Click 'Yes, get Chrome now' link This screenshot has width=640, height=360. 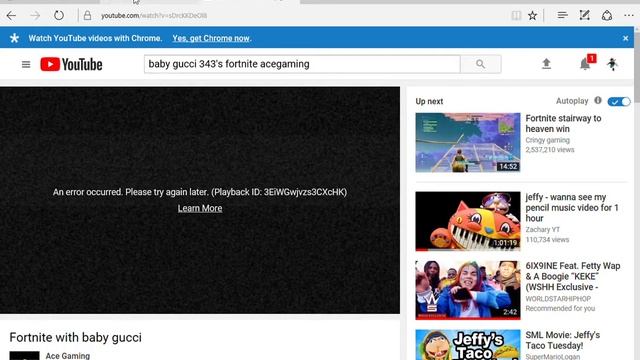tap(211, 38)
